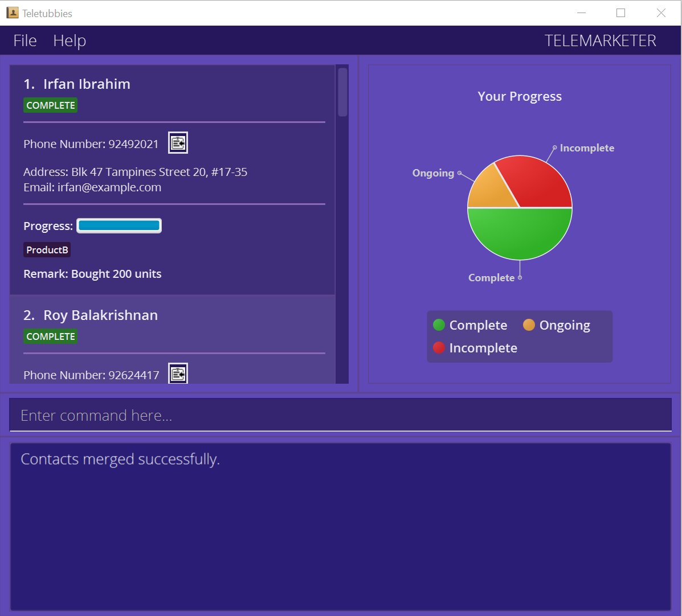Click Irfan Ibrahim's blue progress bar
The height and width of the screenshot is (616, 682).
pos(119,226)
